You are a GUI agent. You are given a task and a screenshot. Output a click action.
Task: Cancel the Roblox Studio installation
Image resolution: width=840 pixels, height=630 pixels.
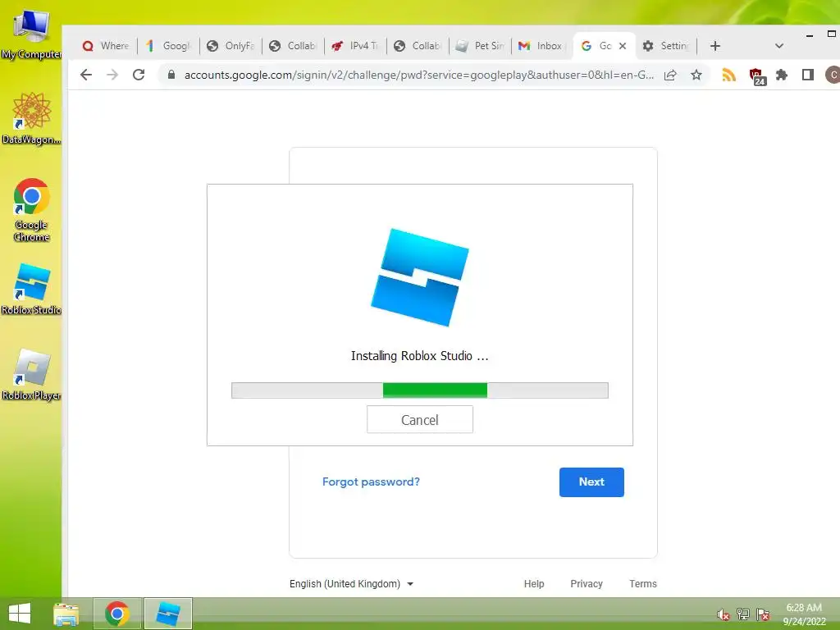(419, 419)
